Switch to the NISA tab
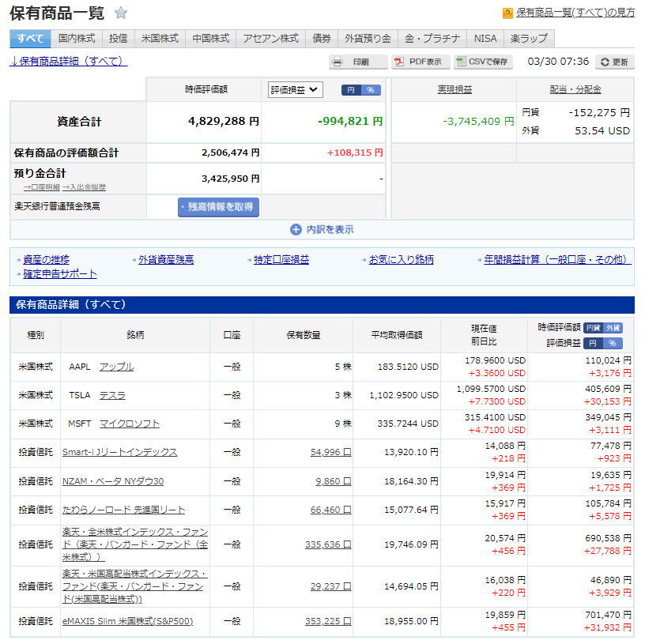 click(x=485, y=38)
